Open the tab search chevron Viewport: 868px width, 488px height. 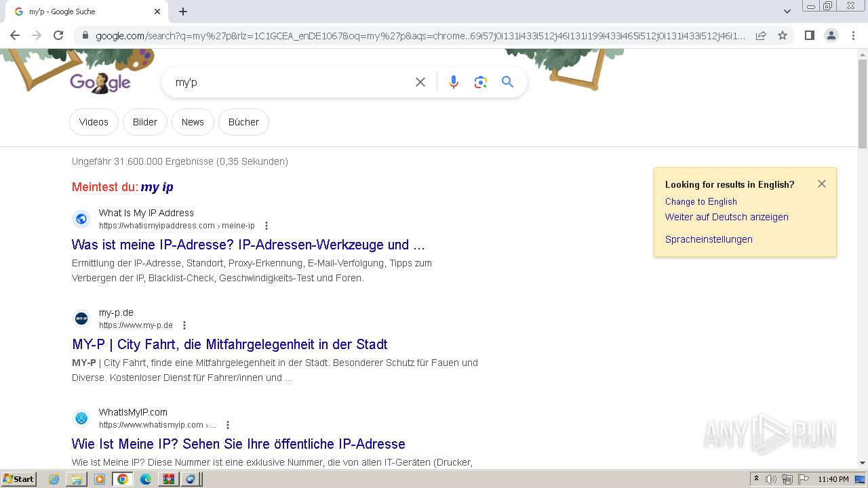point(787,12)
